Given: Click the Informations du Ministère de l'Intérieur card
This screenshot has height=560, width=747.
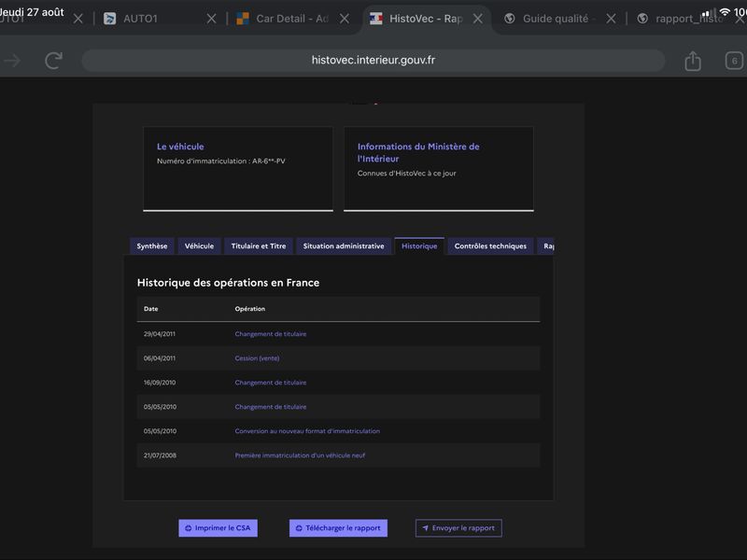Looking at the screenshot, I should pyautogui.click(x=439, y=169).
